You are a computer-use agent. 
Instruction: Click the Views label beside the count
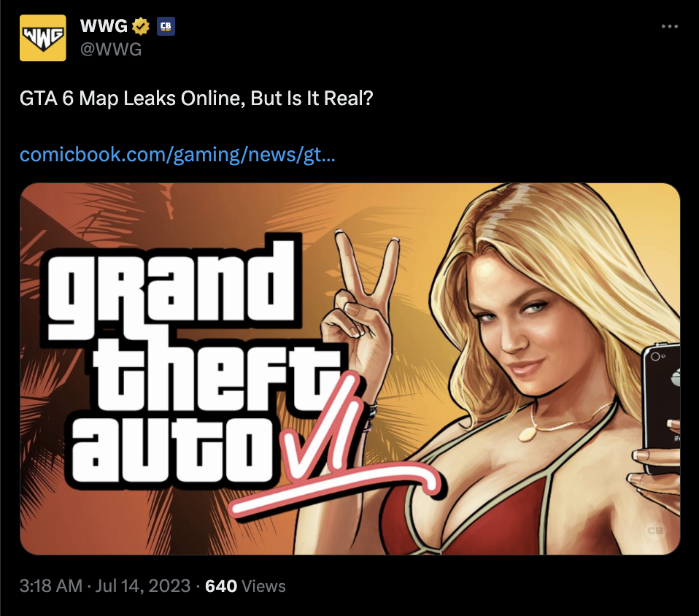point(263,585)
